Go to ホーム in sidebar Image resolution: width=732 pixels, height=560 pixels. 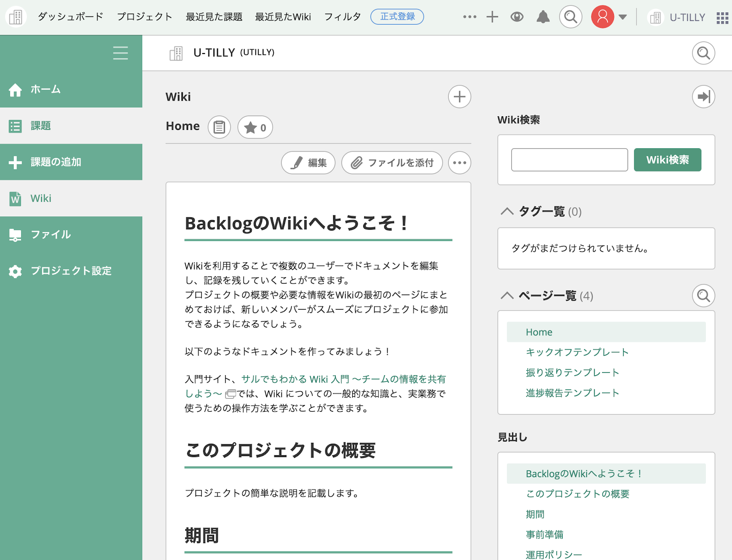click(x=71, y=89)
